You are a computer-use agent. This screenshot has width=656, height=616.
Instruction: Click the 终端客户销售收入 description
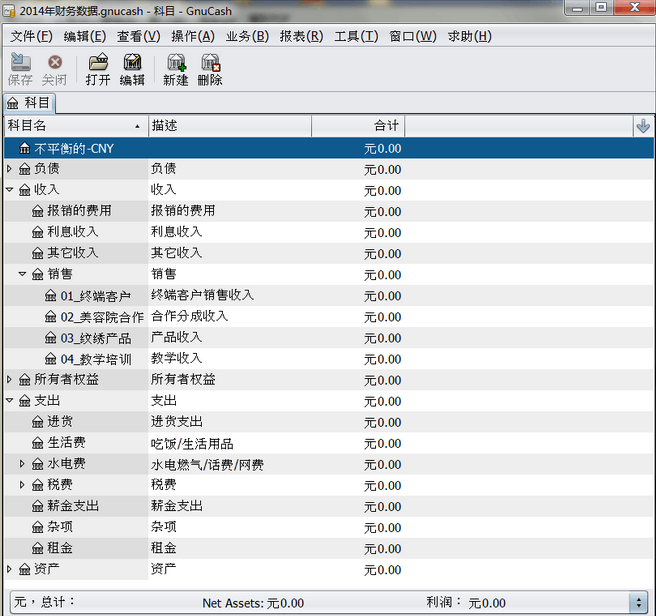coord(202,295)
